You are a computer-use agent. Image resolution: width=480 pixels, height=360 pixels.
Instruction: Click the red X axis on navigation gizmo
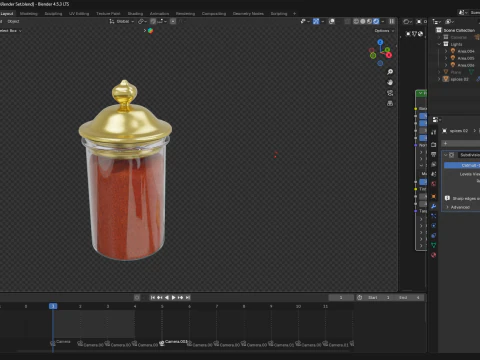click(x=389, y=55)
